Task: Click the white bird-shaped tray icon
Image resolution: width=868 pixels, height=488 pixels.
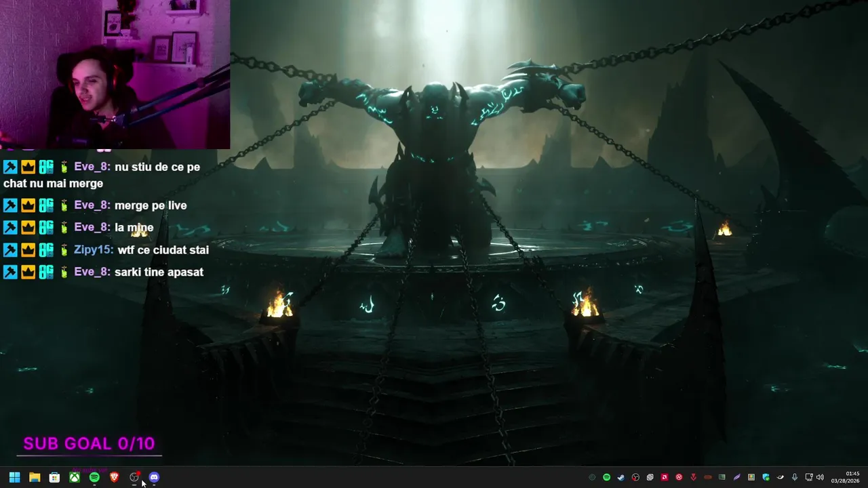Action: click(780, 477)
